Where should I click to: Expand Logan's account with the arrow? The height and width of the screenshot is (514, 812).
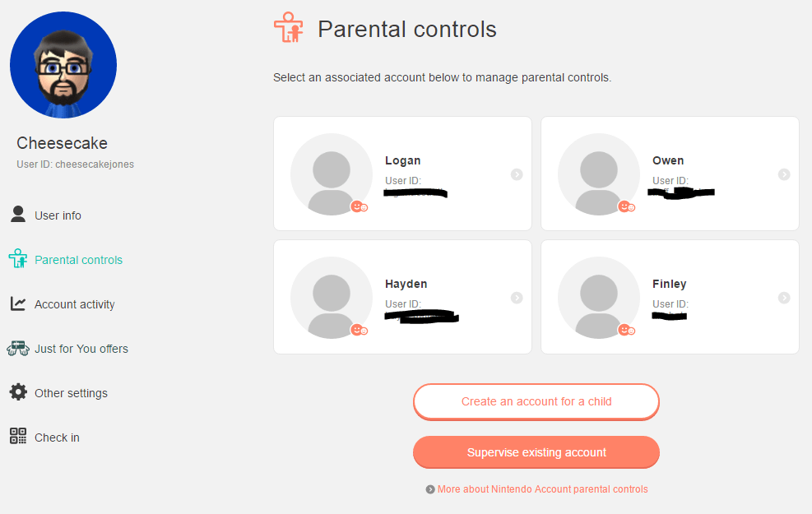[x=517, y=174]
